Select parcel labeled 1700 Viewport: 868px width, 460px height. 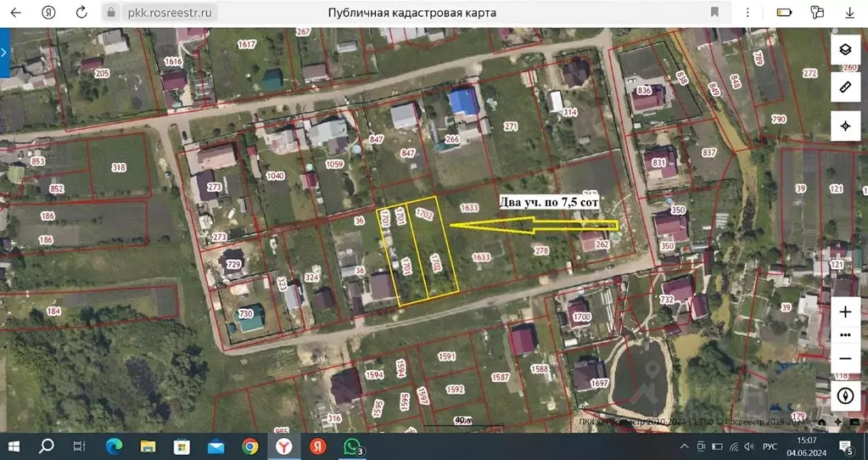coord(582,317)
